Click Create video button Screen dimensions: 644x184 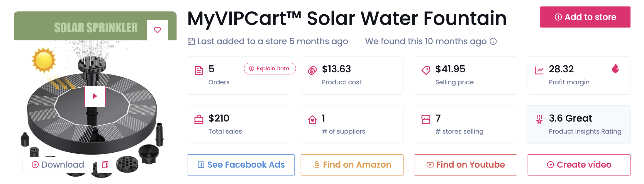[579, 165]
